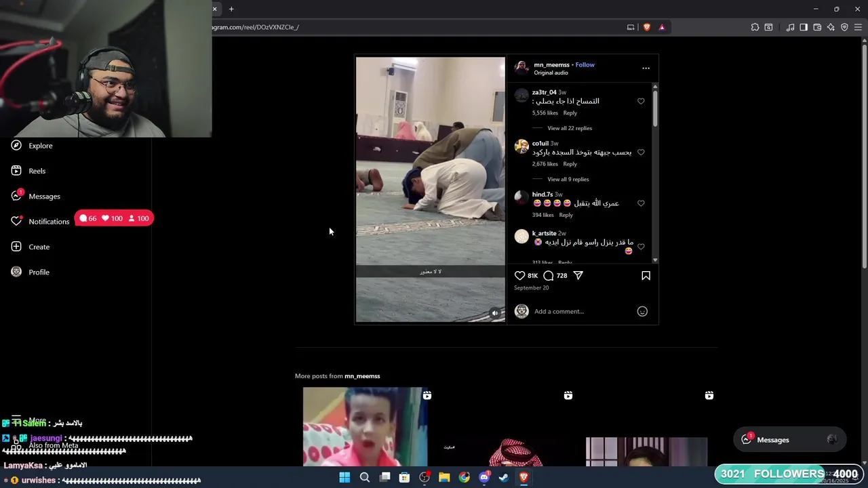
Task: View the 2,676 likes on co1uil's comment
Action: click(x=545, y=164)
